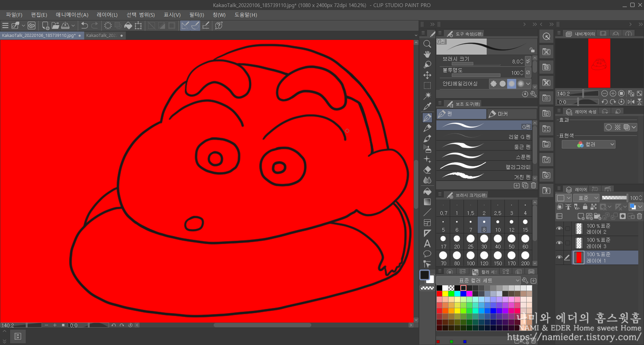Open document tab list arrow
644x345 pixels.
[416, 35]
